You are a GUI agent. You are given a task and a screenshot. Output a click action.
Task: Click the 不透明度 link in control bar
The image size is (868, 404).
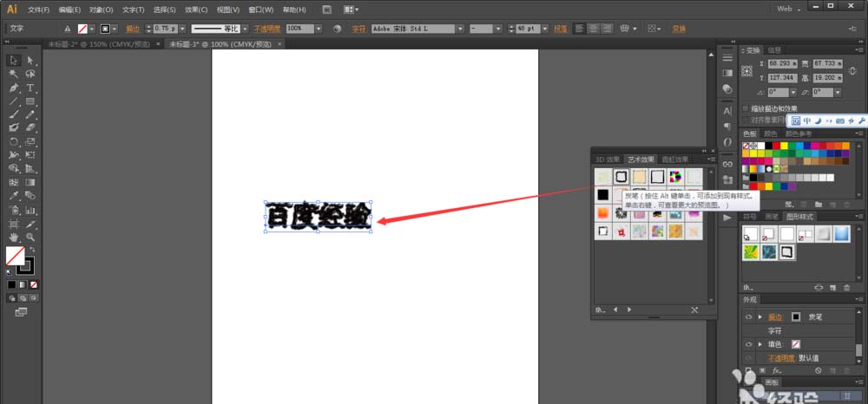click(266, 29)
